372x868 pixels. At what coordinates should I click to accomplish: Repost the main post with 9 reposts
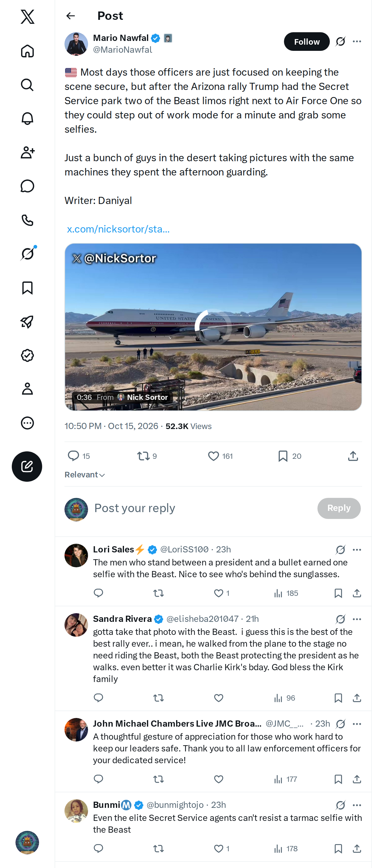147,456
